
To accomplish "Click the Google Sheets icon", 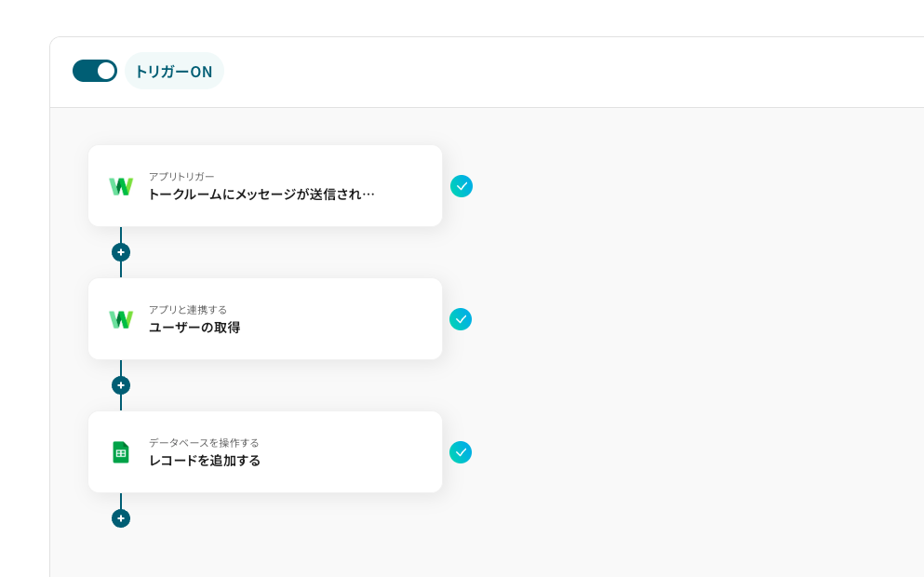I will [121, 452].
